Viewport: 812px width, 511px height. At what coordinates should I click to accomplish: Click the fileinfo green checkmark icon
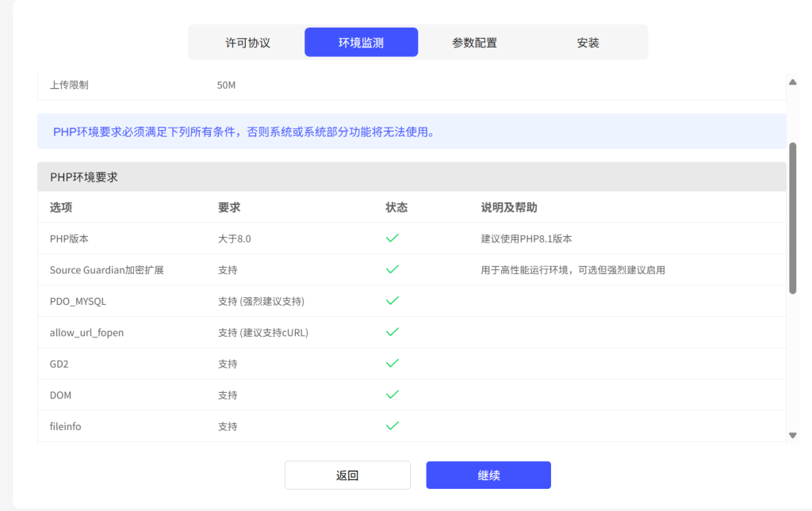pos(392,425)
